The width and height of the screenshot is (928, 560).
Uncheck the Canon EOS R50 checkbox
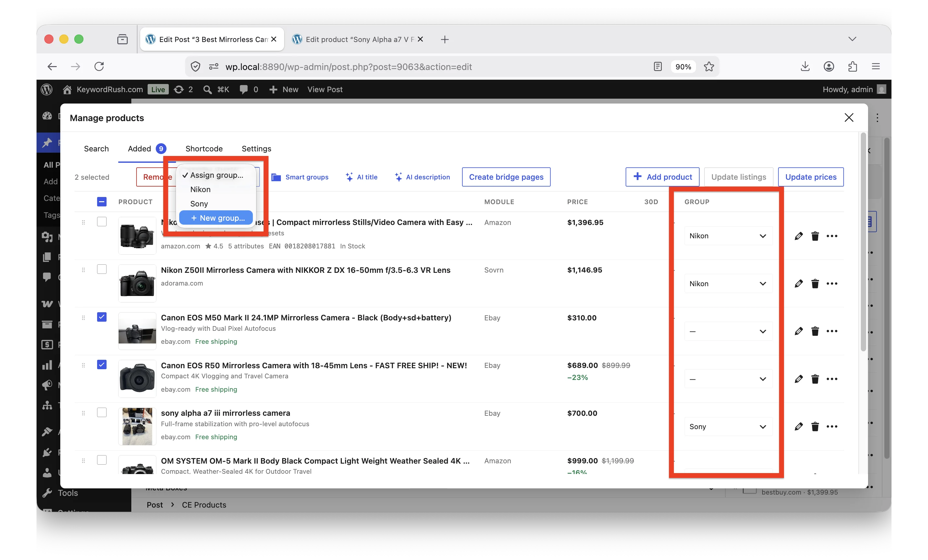pyautogui.click(x=102, y=365)
